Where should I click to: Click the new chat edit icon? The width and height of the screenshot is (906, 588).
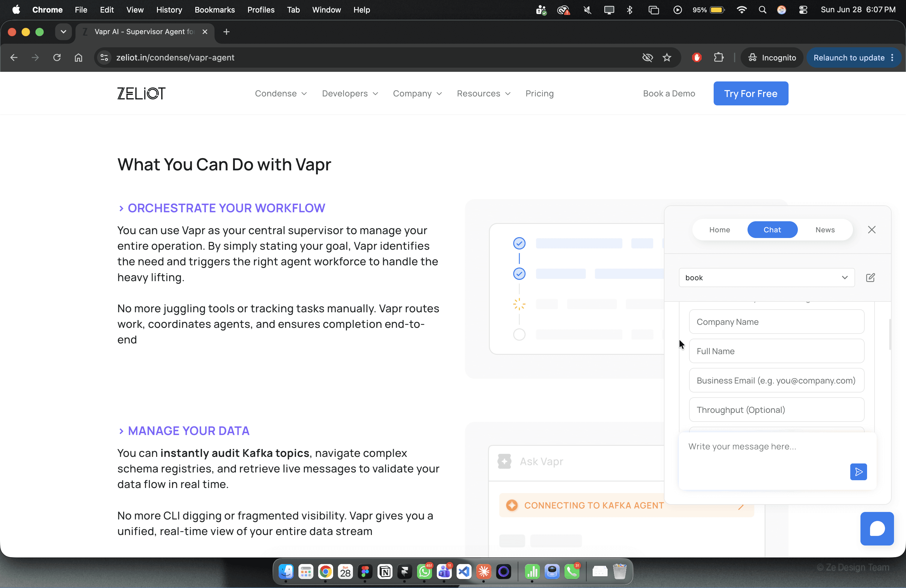pyautogui.click(x=870, y=278)
